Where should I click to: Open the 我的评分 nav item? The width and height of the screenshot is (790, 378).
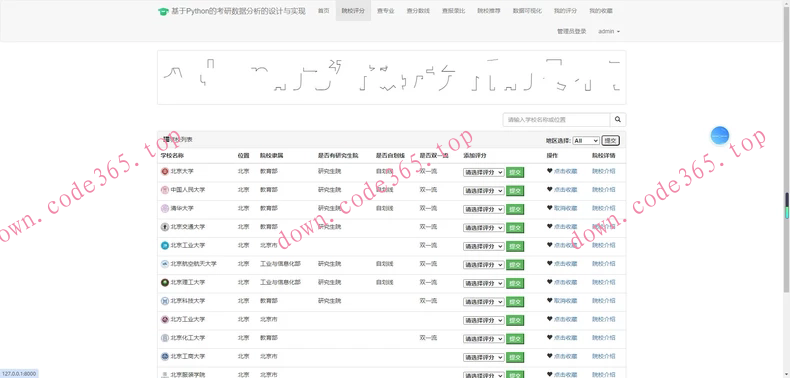(565, 11)
